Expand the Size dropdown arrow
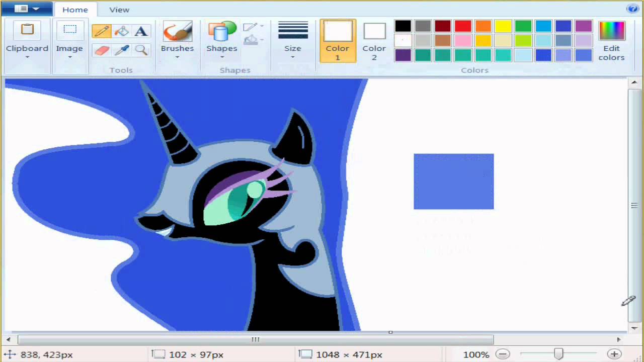This screenshot has width=644, height=362. point(293,57)
